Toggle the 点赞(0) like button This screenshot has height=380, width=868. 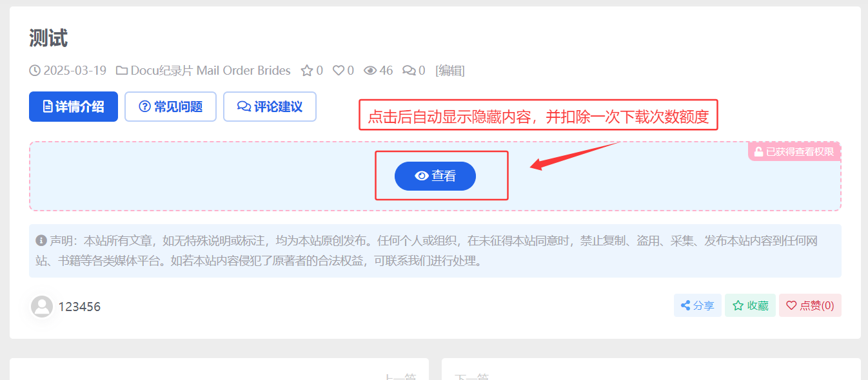coord(810,306)
